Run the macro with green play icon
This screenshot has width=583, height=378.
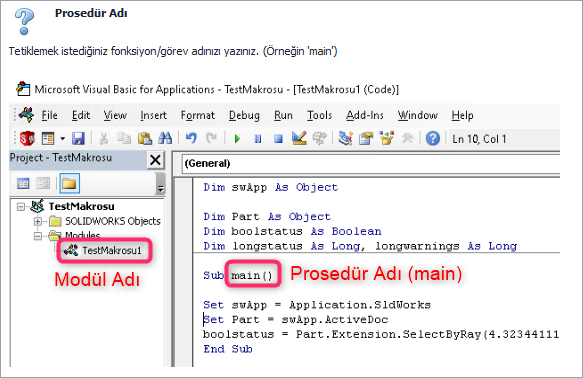[237, 139]
